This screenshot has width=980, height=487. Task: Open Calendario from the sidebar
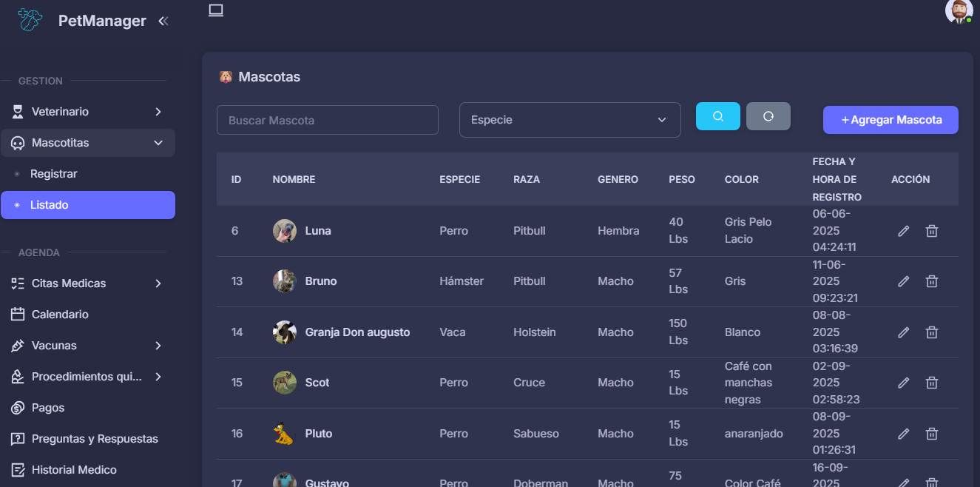tap(60, 315)
